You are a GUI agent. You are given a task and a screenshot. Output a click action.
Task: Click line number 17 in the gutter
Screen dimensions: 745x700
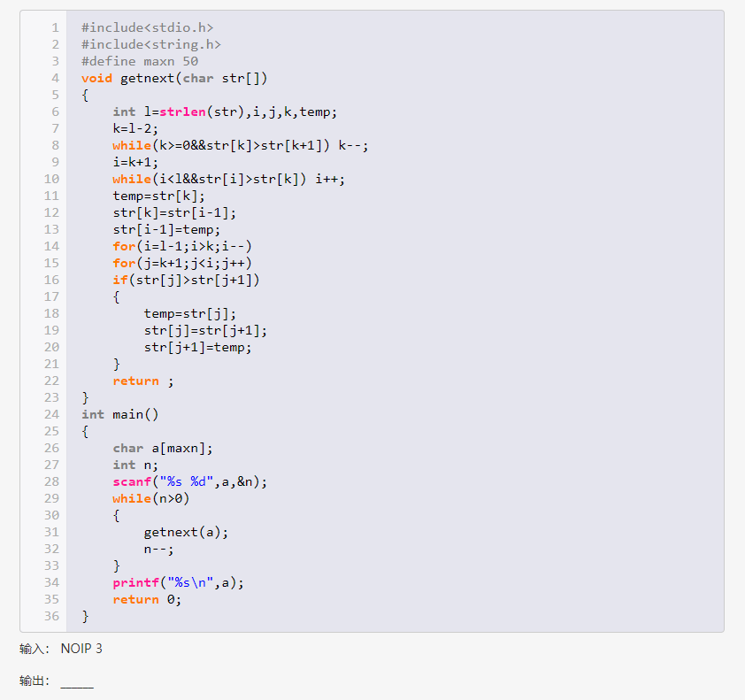51,296
